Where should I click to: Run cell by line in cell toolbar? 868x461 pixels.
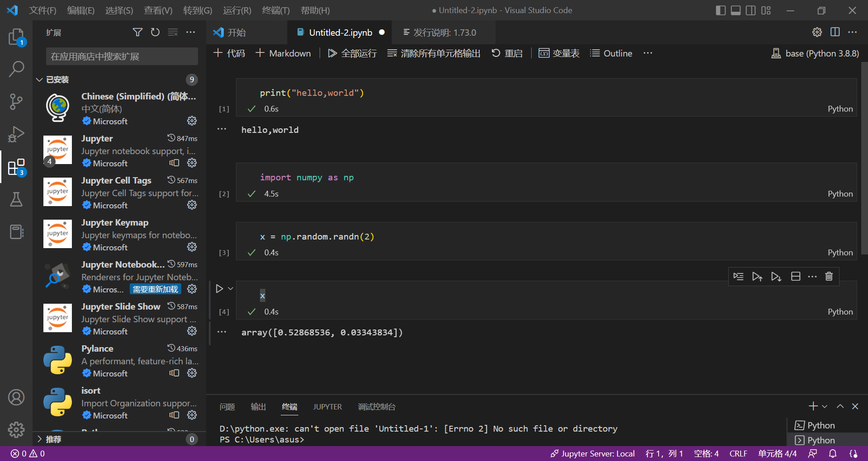tap(738, 276)
